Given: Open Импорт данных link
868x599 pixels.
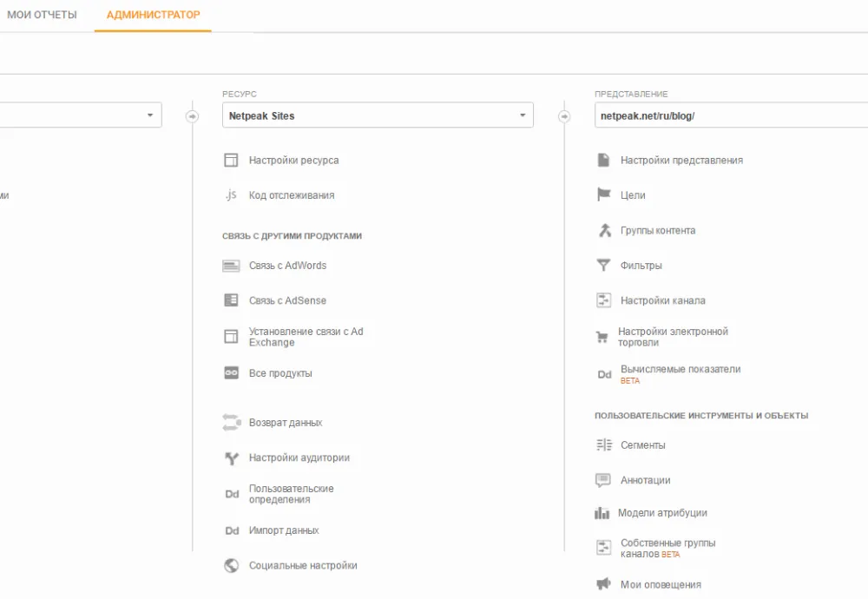Looking at the screenshot, I should coord(284,530).
